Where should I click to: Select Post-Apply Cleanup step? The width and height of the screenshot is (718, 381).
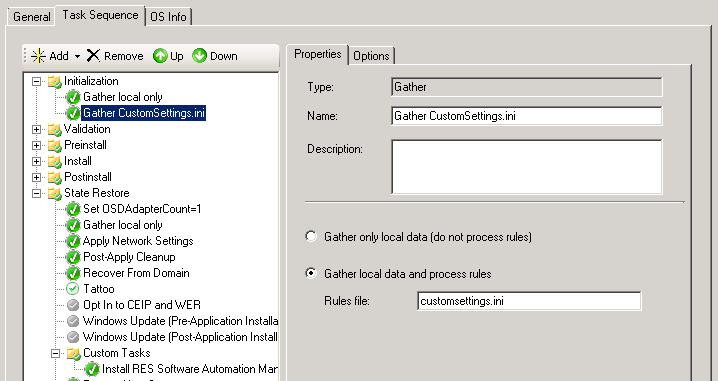129,257
